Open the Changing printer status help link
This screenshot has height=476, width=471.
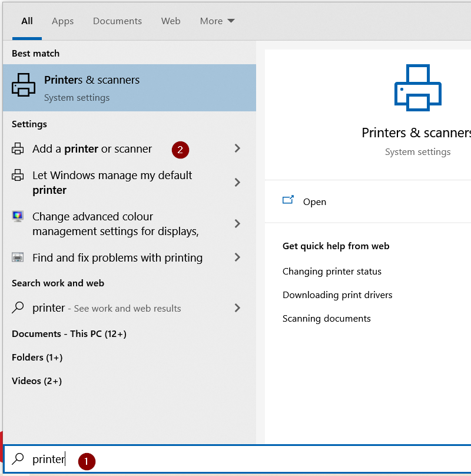[x=332, y=271]
